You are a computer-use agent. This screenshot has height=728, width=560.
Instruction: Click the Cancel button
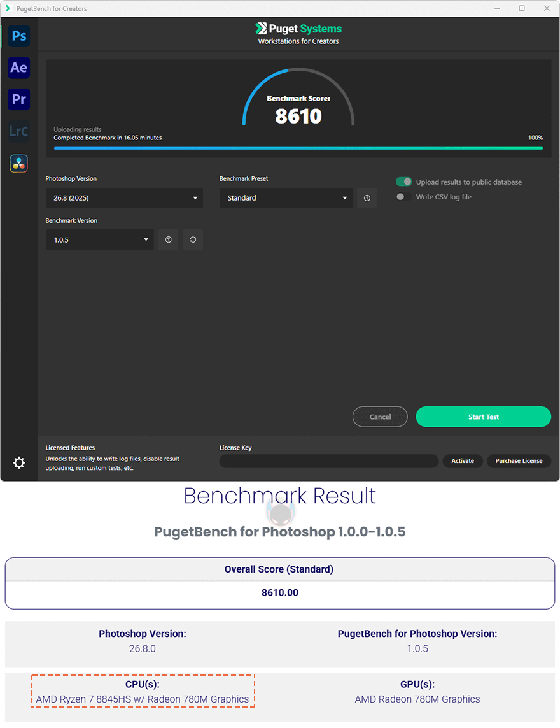(x=380, y=417)
